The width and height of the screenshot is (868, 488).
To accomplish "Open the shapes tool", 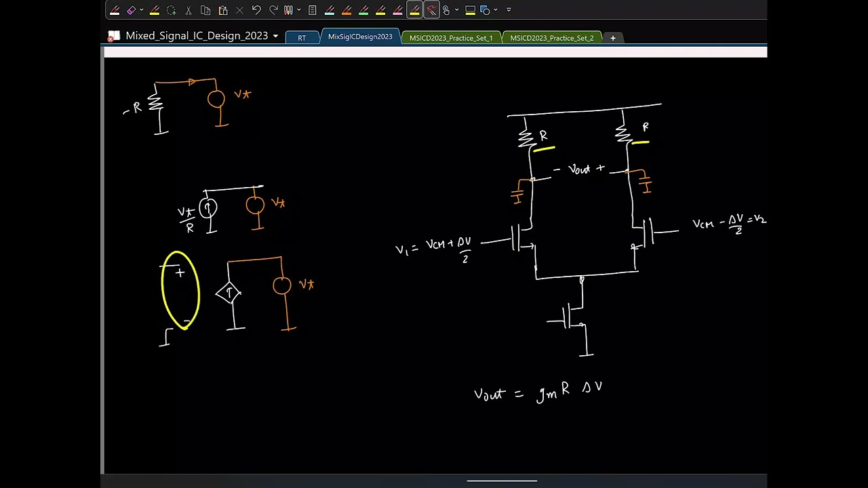I will (486, 10).
